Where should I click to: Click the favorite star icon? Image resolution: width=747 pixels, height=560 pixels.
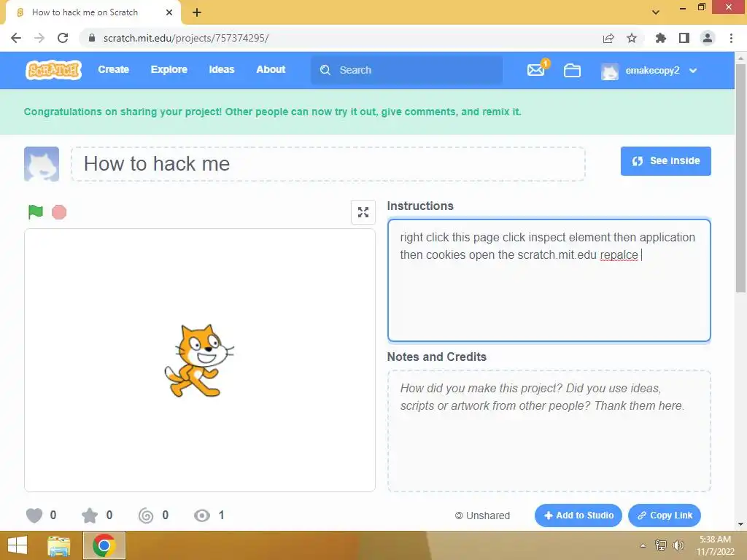[x=90, y=516]
